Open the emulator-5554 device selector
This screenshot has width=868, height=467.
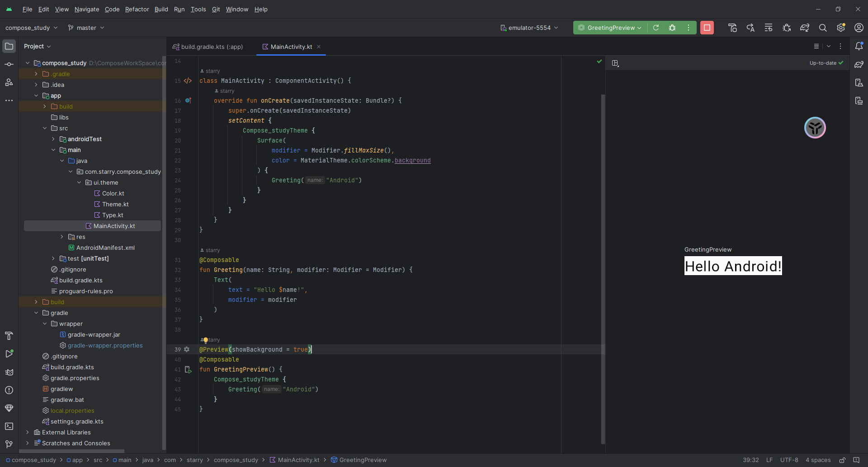point(529,28)
